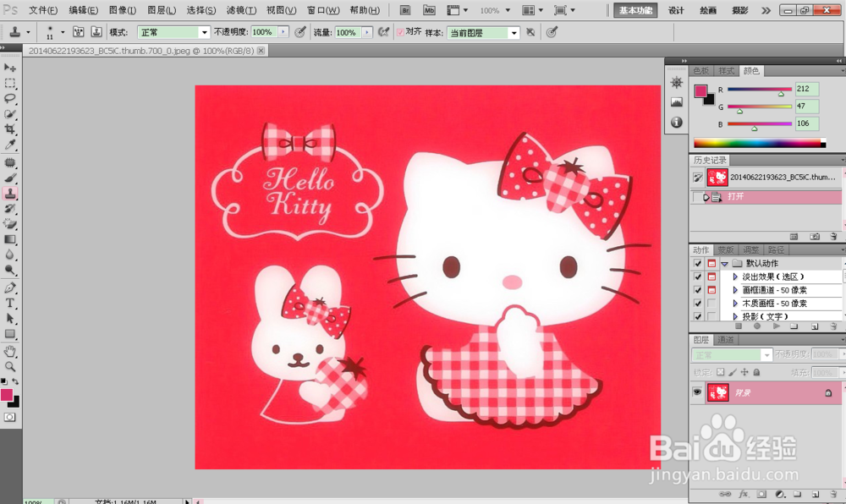Toggle dialog box for 默认动作 set

pos(711,263)
